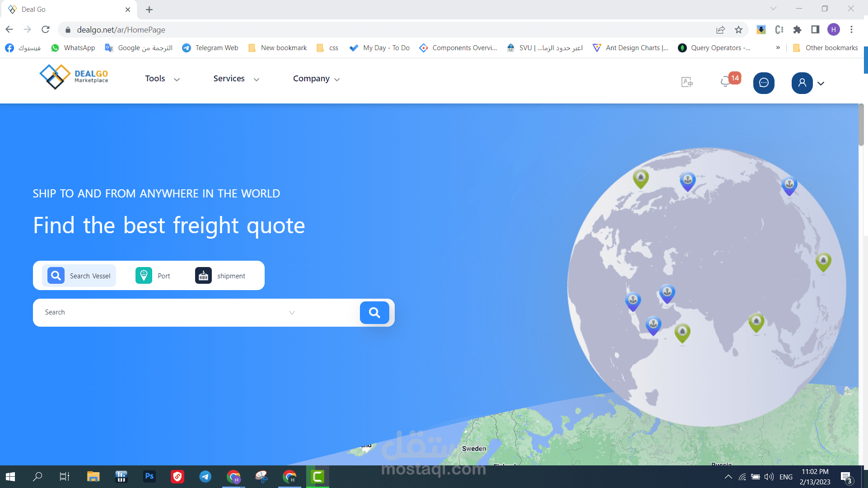
Task: Toggle the browser side panel
Action: (x=815, y=30)
